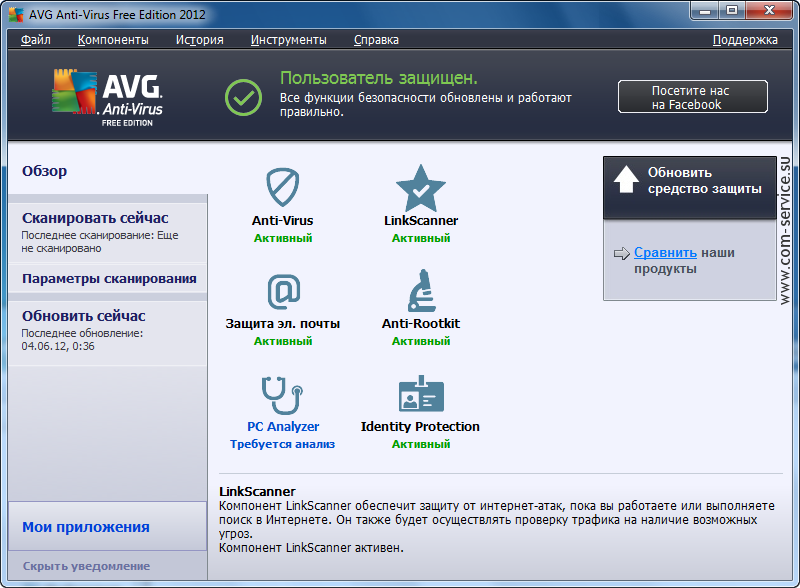Click Посетите нас на Facebook button
Viewport: 800px width, 588px height.
[693, 97]
